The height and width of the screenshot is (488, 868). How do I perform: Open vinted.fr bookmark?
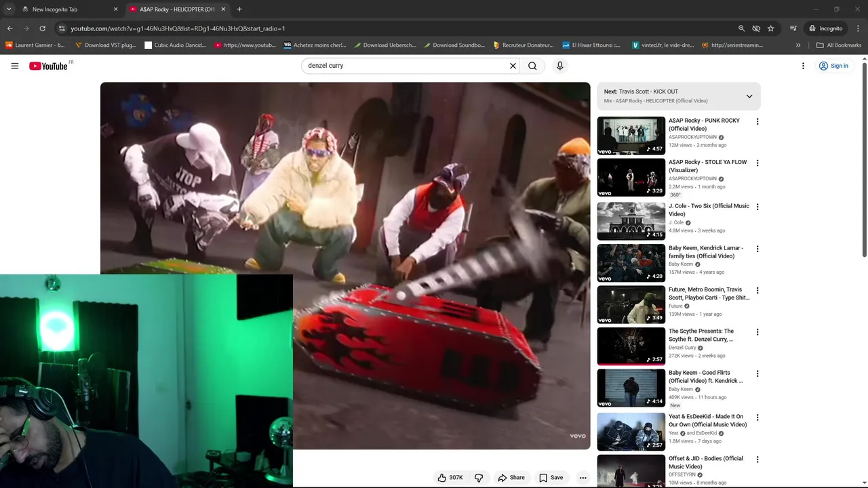(x=663, y=45)
